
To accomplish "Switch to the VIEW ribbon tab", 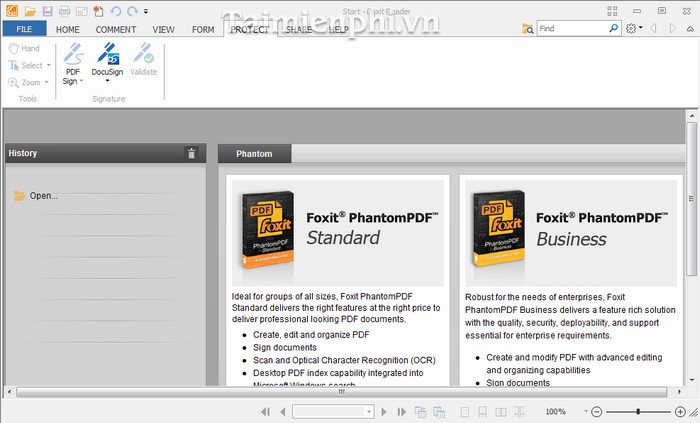I will (163, 29).
